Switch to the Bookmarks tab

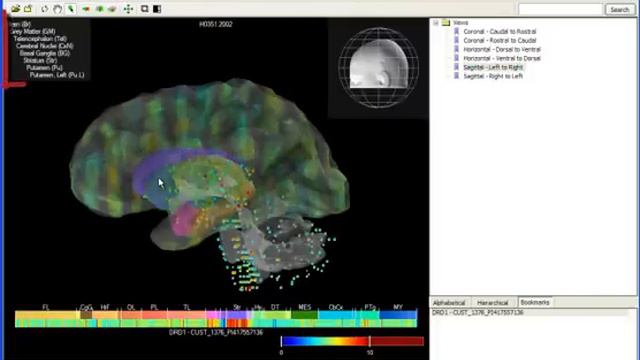pyautogui.click(x=535, y=302)
